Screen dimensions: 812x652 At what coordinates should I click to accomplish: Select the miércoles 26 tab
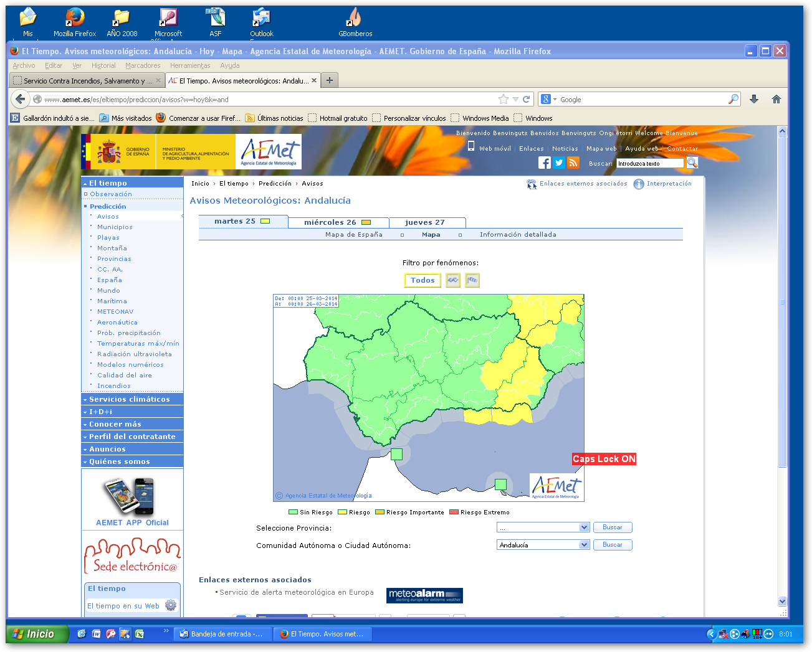[x=337, y=222]
